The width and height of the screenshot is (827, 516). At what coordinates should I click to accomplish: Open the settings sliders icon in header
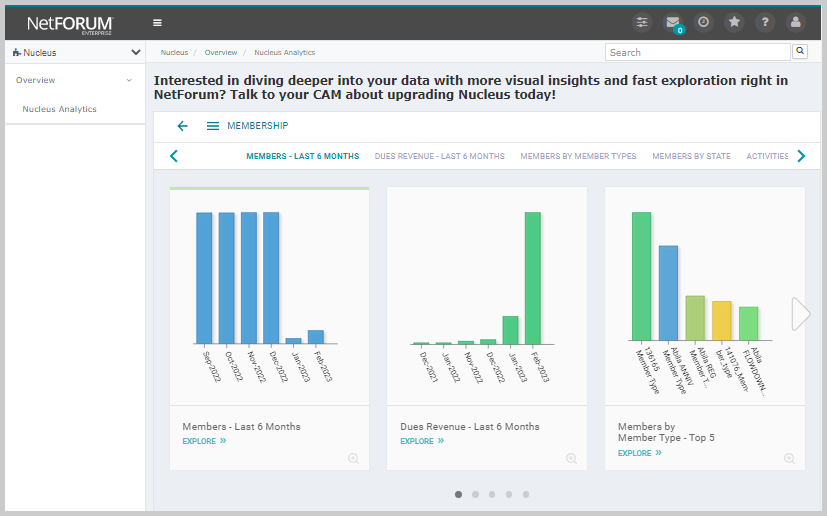tap(642, 22)
